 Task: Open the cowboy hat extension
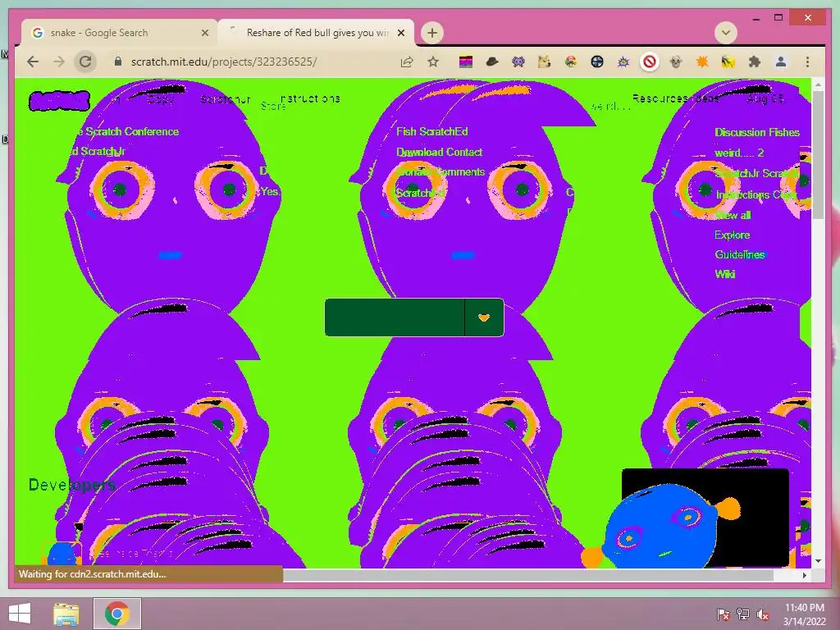pyautogui.click(x=492, y=62)
